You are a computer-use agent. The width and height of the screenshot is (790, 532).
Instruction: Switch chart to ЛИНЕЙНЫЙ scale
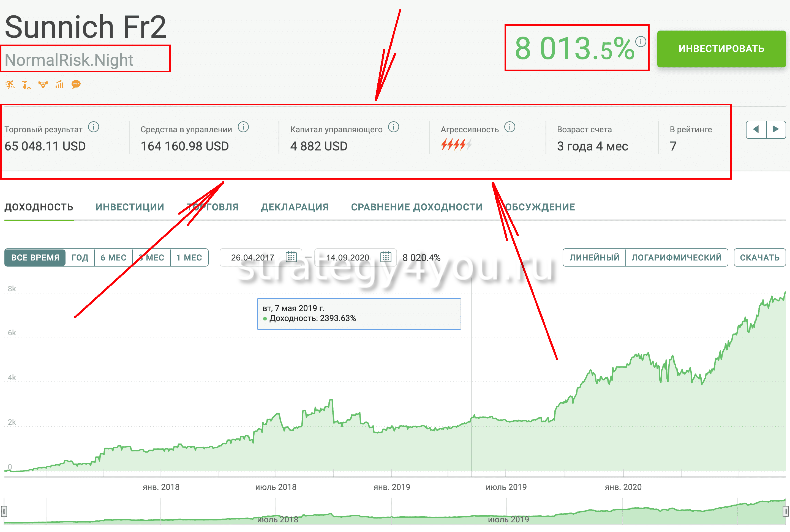coord(594,257)
